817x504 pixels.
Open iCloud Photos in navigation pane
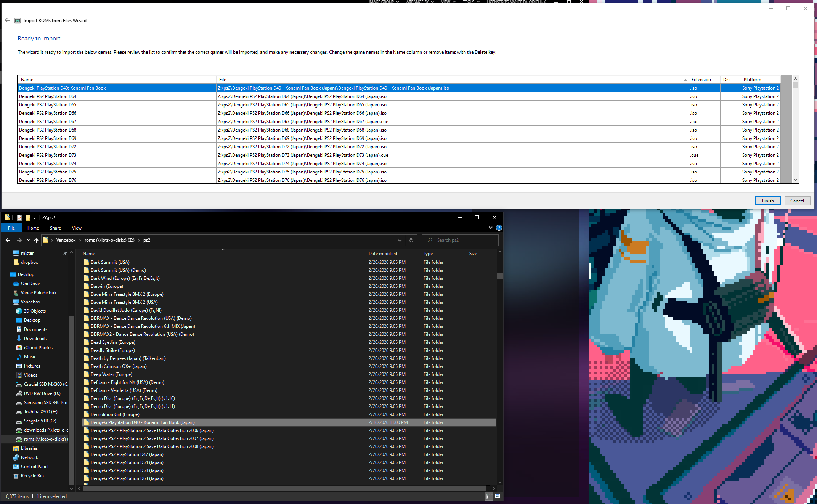pos(38,348)
